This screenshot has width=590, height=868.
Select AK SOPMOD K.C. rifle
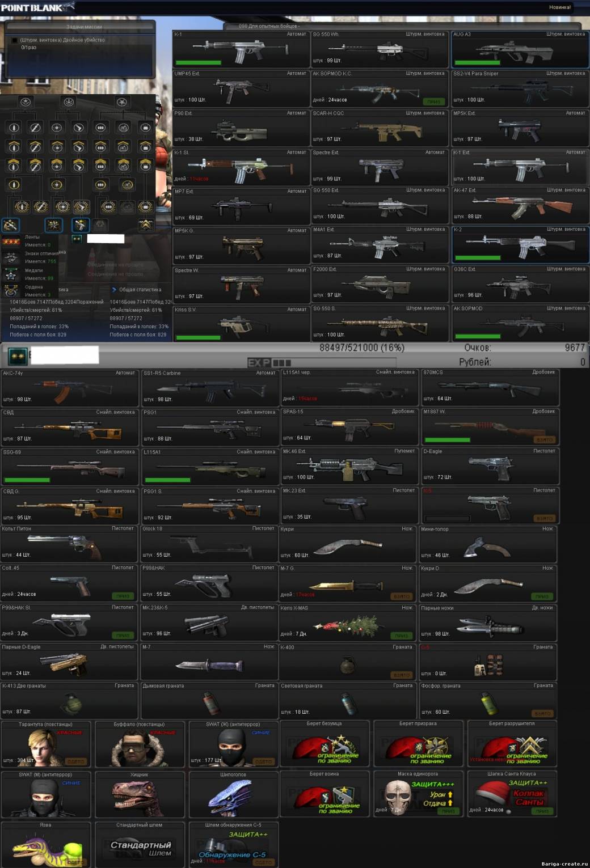[x=380, y=88]
